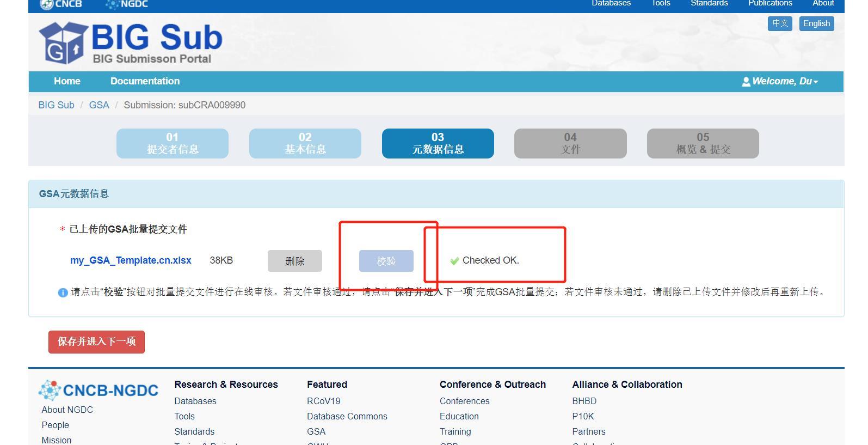The height and width of the screenshot is (445, 868).
Task: Open BHBD alliance link
Action: (584, 401)
